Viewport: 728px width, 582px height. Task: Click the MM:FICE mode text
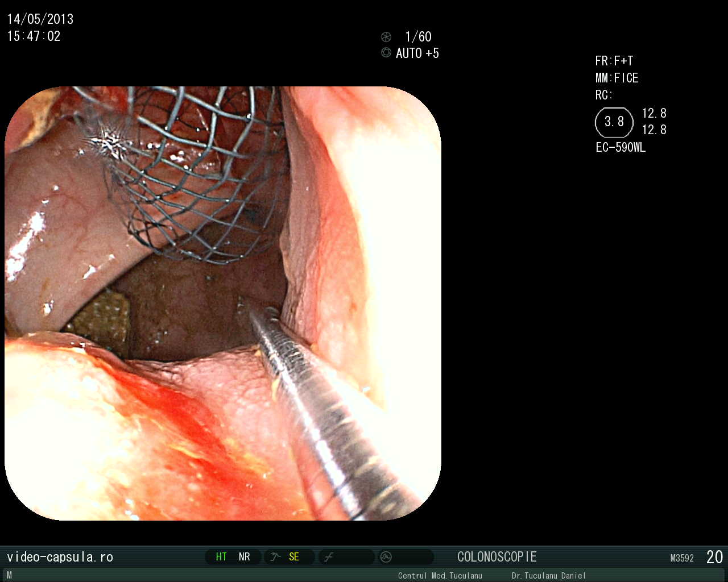click(x=617, y=78)
